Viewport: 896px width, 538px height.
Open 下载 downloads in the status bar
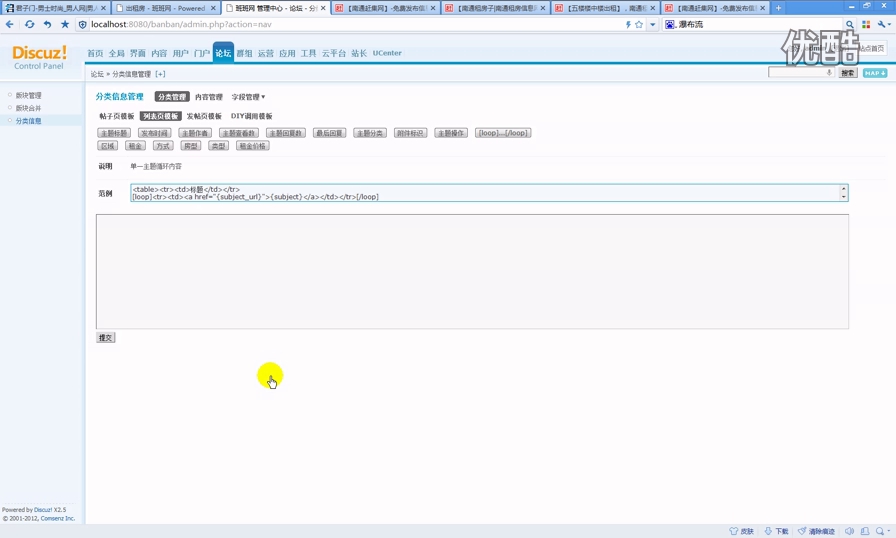tap(776, 531)
